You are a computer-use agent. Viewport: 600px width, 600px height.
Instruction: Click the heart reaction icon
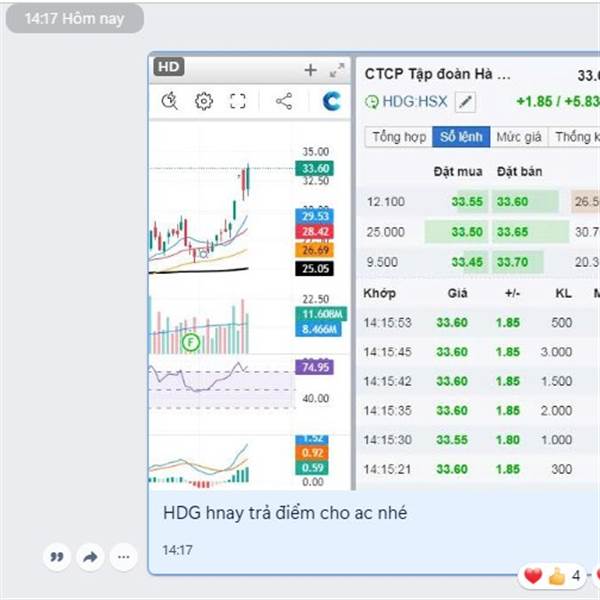pyautogui.click(x=533, y=576)
